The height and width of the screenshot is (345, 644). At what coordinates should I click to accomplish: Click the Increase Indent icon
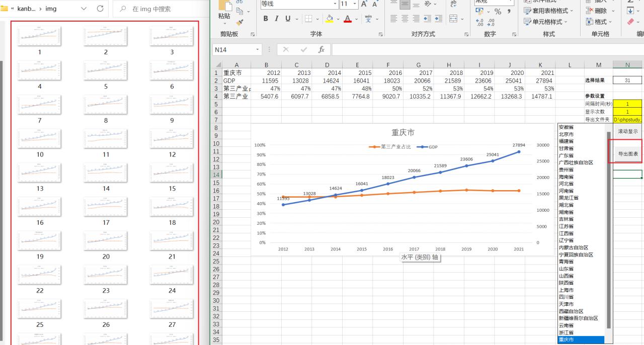point(438,19)
